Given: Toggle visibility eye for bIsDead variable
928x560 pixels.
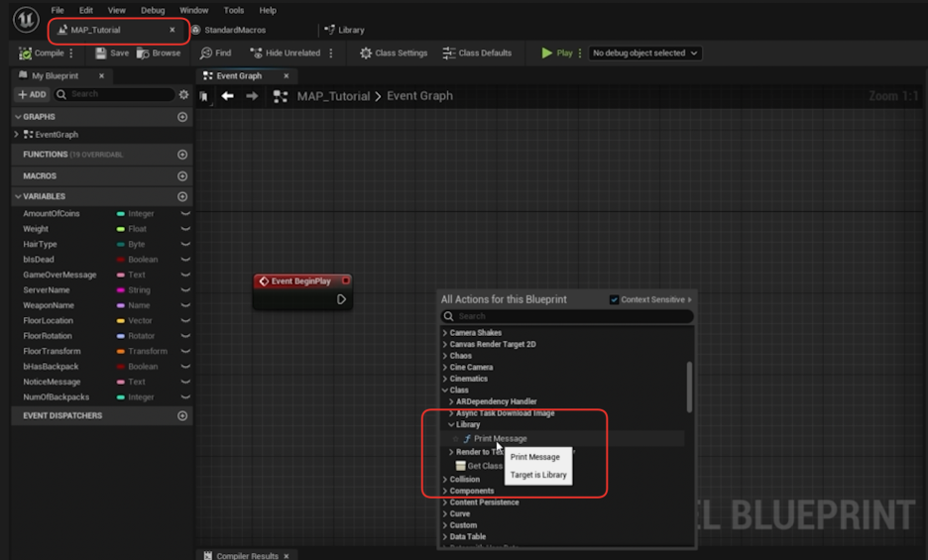Looking at the screenshot, I should 185,260.
